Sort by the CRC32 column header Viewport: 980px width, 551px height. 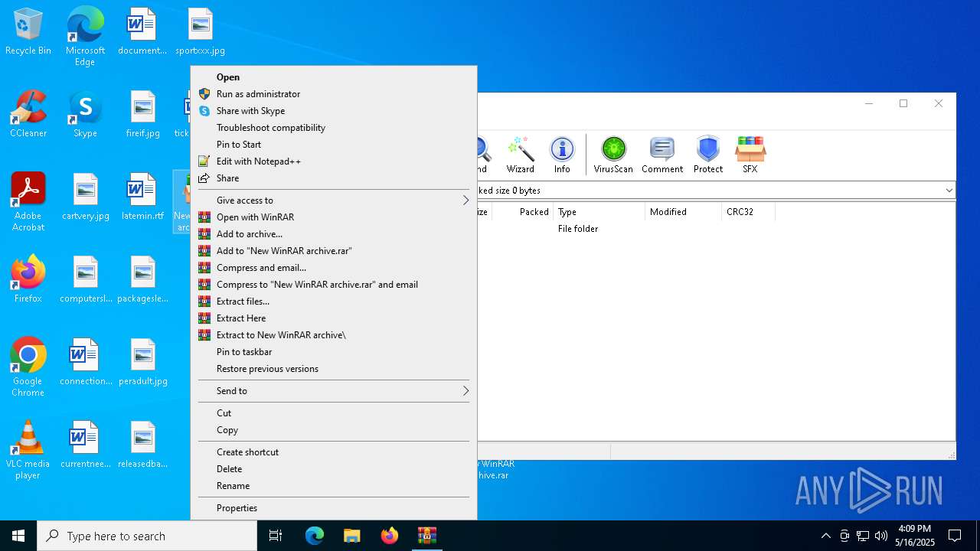[748, 212]
